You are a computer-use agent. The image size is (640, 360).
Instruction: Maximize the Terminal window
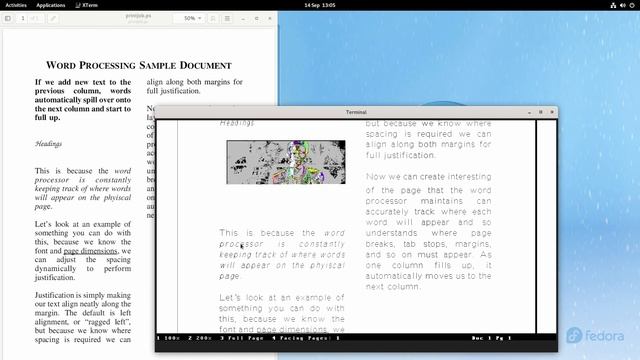541,112
